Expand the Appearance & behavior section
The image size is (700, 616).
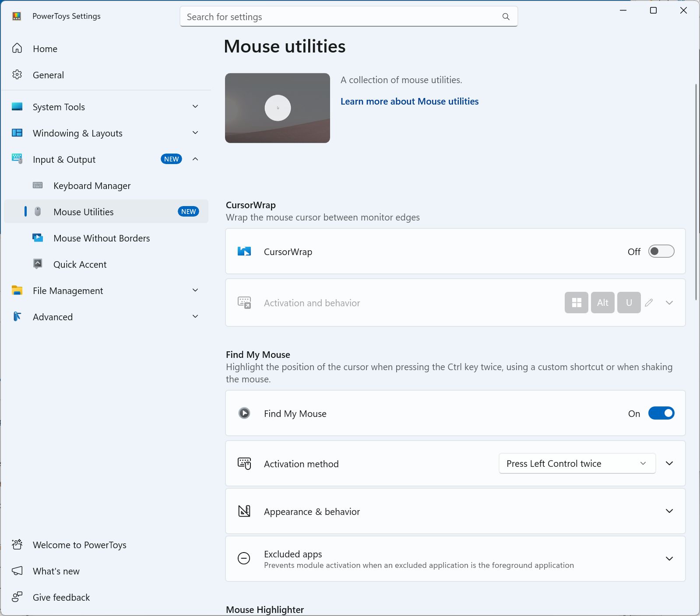click(669, 511)
